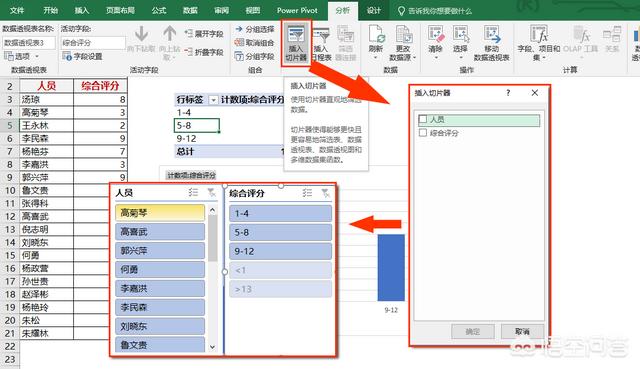Open the 行标签 filter dropdown arrow
Viewport: 640px width, 369px height.
point(213,100)
